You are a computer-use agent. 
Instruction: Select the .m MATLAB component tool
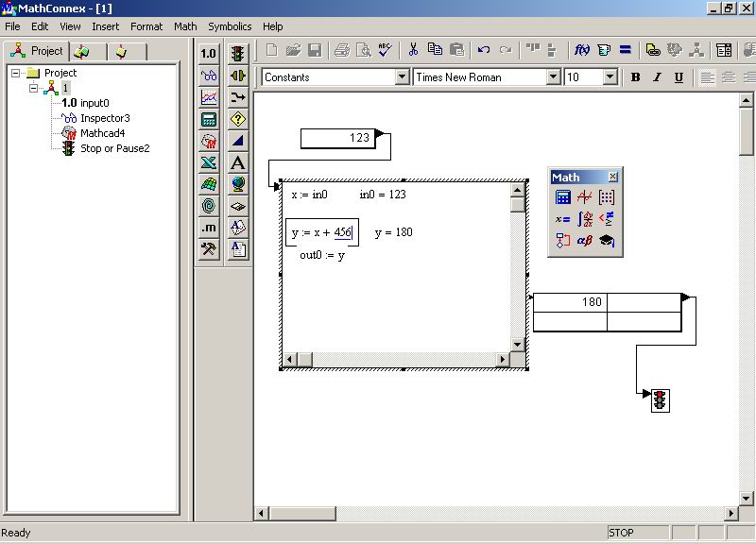208,228
